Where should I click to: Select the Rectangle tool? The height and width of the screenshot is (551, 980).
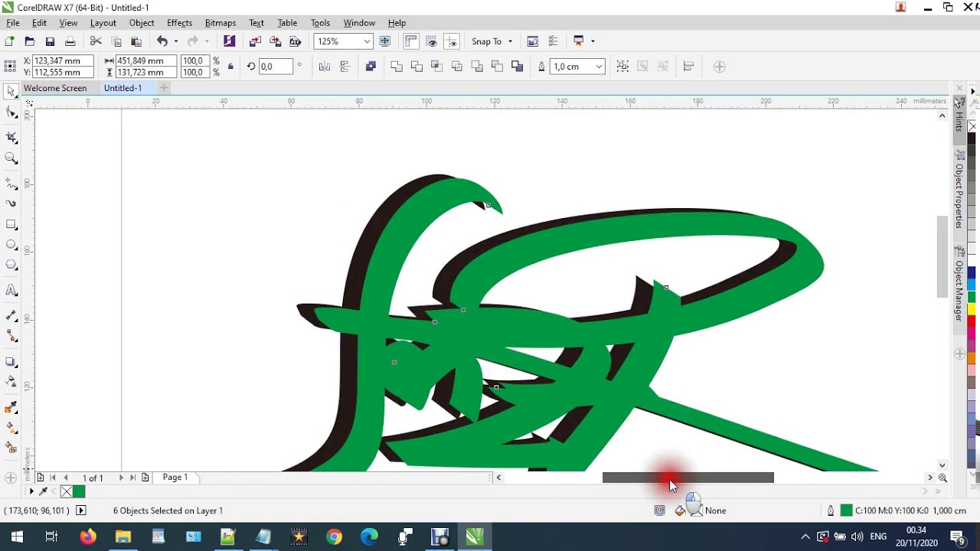(x=11, y=225)
